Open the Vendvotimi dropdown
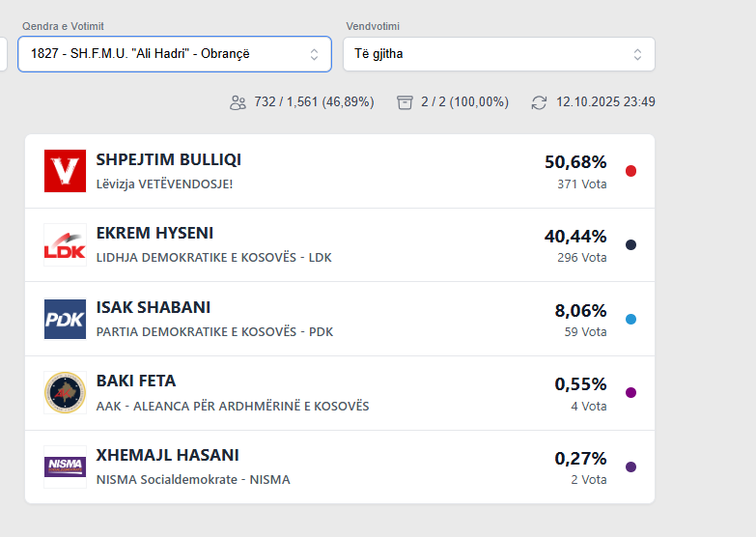Image resolution: width=756 pixels, height=537 pixels. tap(498, 54)
